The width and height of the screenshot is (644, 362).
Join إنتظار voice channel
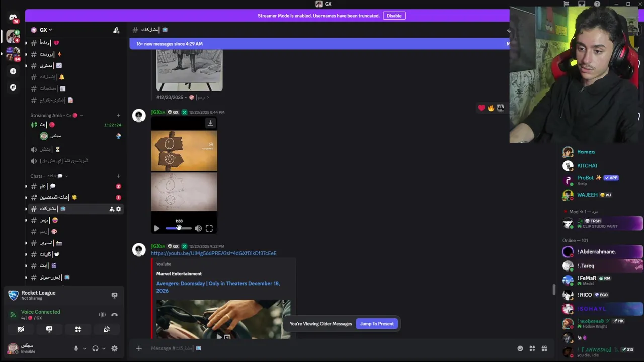[x=75, y=149]
